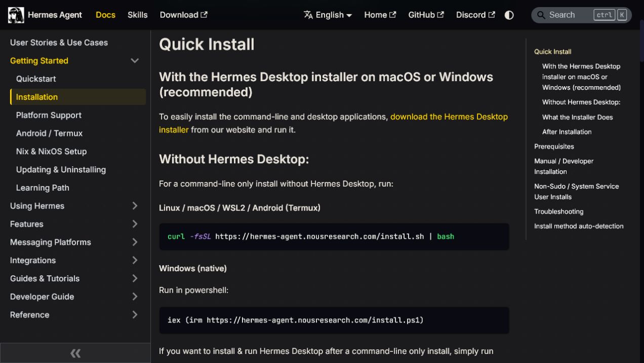Click the iex install.ps1 code block
The height and width of the screenshot is (363, 644).
[334, 320]
